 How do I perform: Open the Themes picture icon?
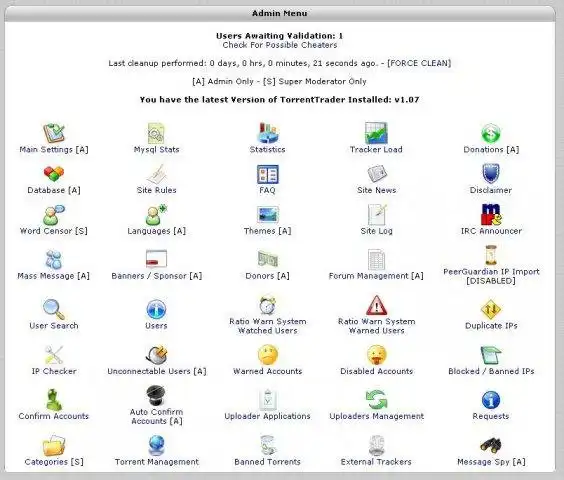pos(267,215)
